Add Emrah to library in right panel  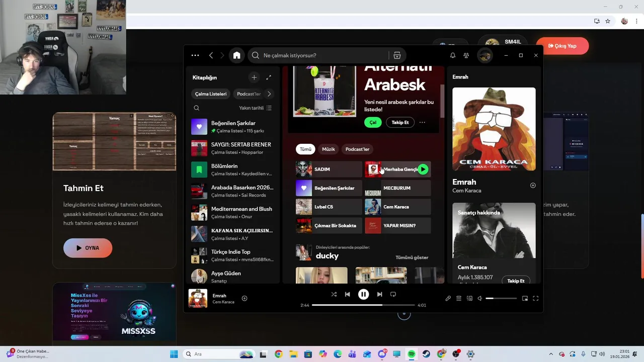(x=533, y=186)
